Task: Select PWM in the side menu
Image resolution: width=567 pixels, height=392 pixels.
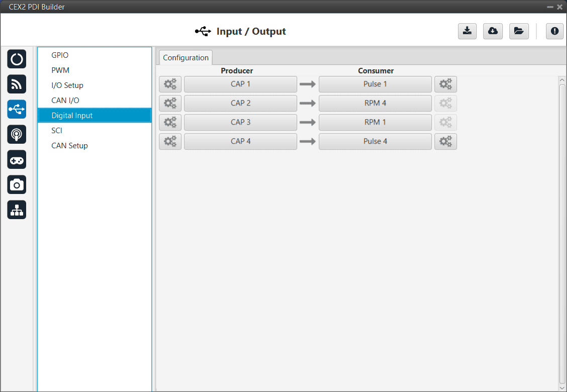Action: [94, 70]
